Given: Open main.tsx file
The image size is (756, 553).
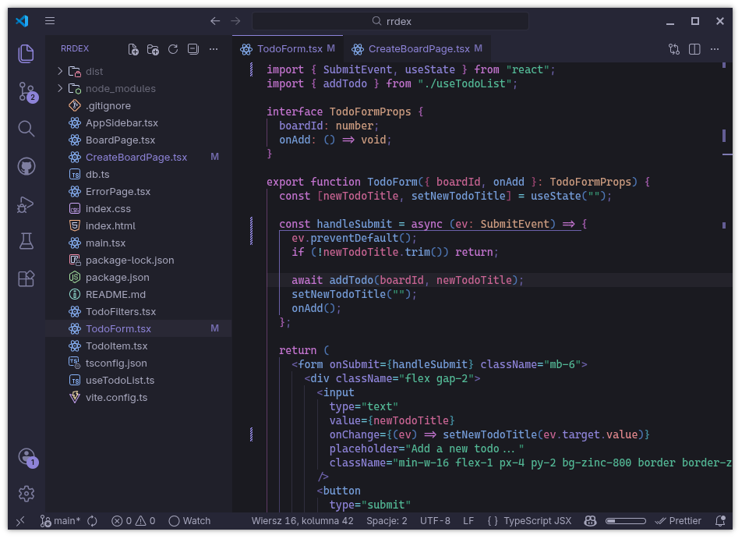Looking at the screenshot, I should pos(139,243).
